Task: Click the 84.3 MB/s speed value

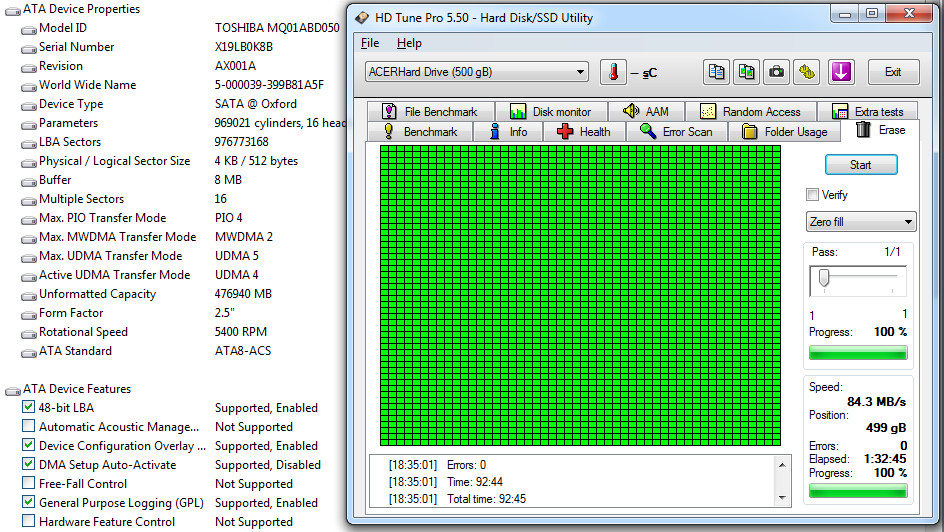Action: tap(877, 402)
